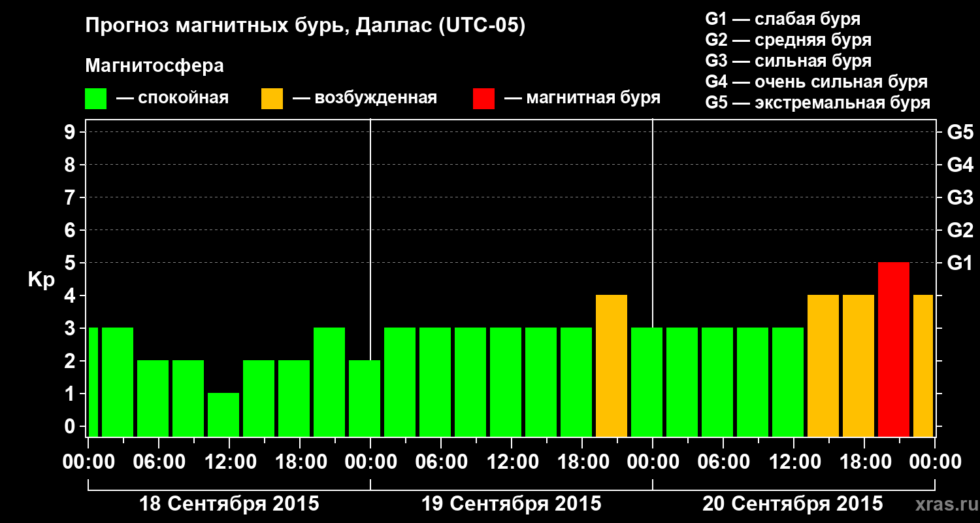
Task: Click the '06:00' time label of 20 September
Action: click(723, 462)
